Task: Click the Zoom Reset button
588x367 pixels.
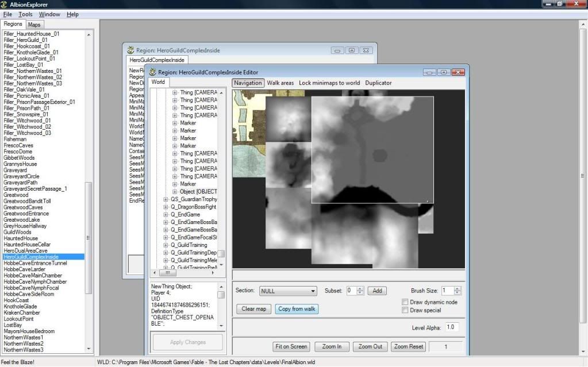Action: 408,346
